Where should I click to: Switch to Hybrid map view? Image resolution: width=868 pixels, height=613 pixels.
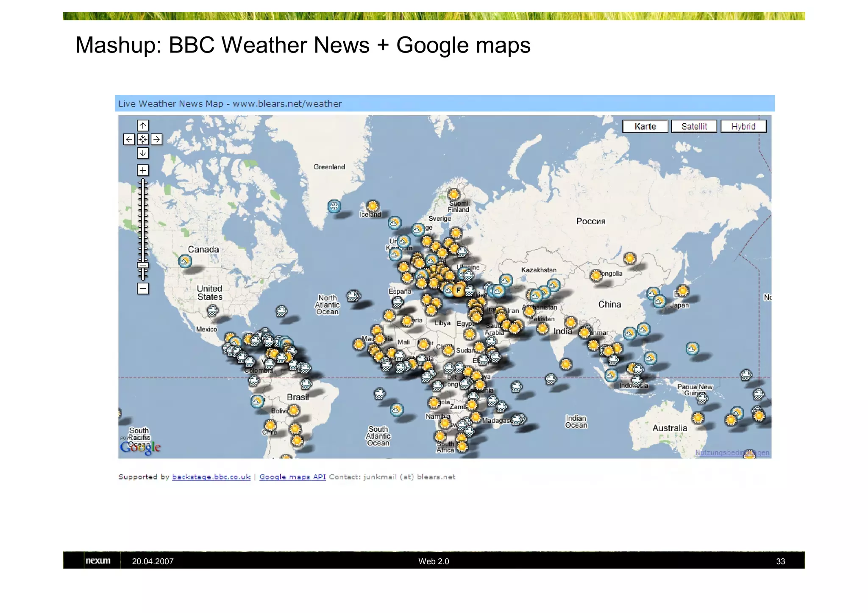tap(743, 126)
